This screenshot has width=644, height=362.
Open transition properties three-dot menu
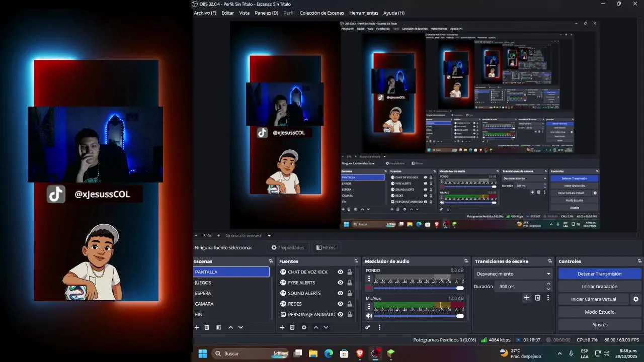[548, 298]
